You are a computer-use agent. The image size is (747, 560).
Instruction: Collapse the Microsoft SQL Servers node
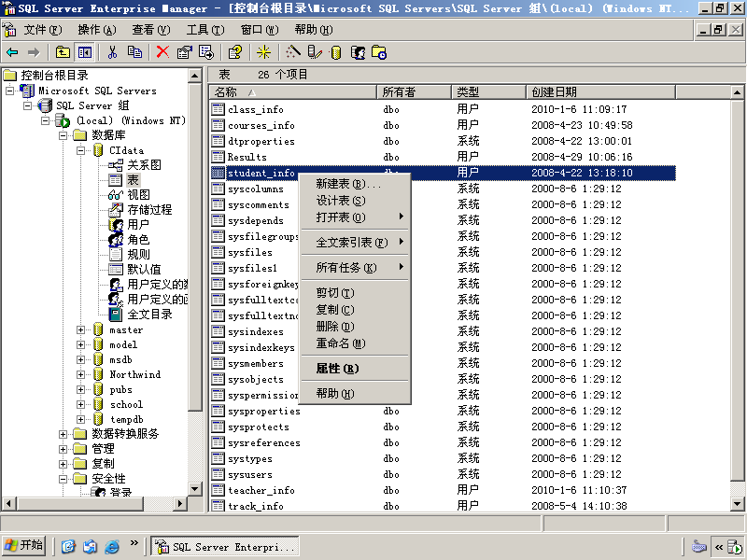click(9, 91)
